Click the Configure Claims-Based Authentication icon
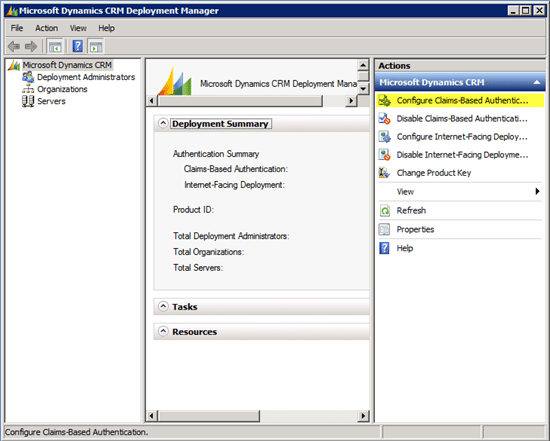550x441 pixels. 384,101
